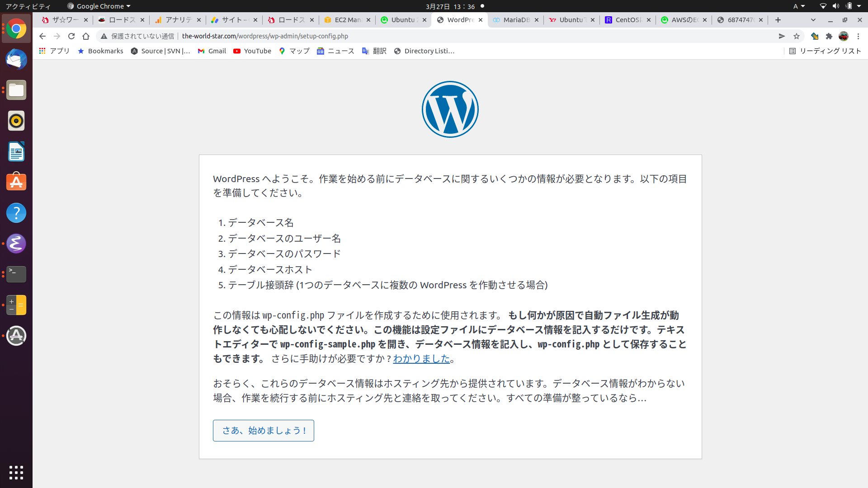Image resolution: width=868 pixels, height=488 pixels.
Task: Open the ニュース bookmark
Action: 335,51
